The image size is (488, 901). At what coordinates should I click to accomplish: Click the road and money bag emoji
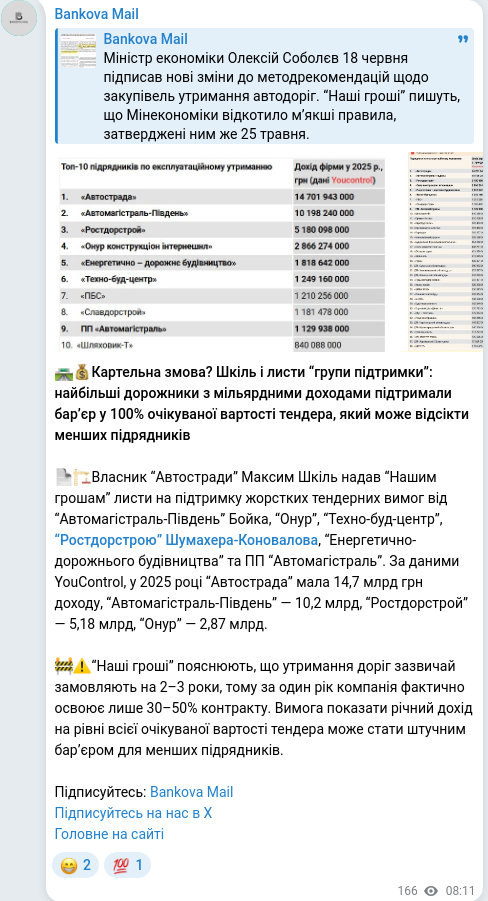pos(72,373)
